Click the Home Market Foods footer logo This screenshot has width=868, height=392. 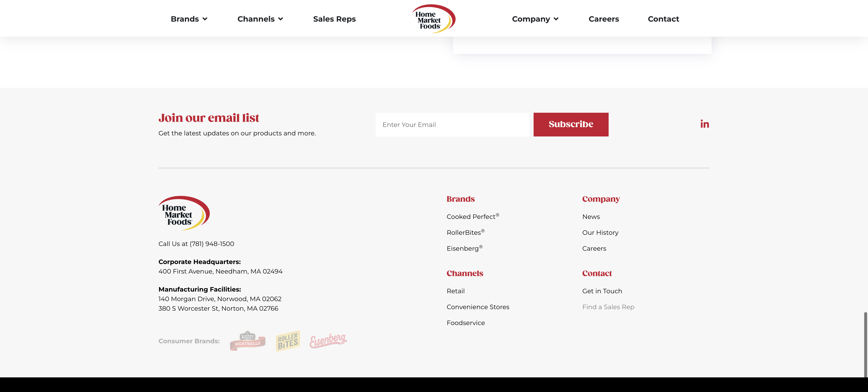pos(184,213)
